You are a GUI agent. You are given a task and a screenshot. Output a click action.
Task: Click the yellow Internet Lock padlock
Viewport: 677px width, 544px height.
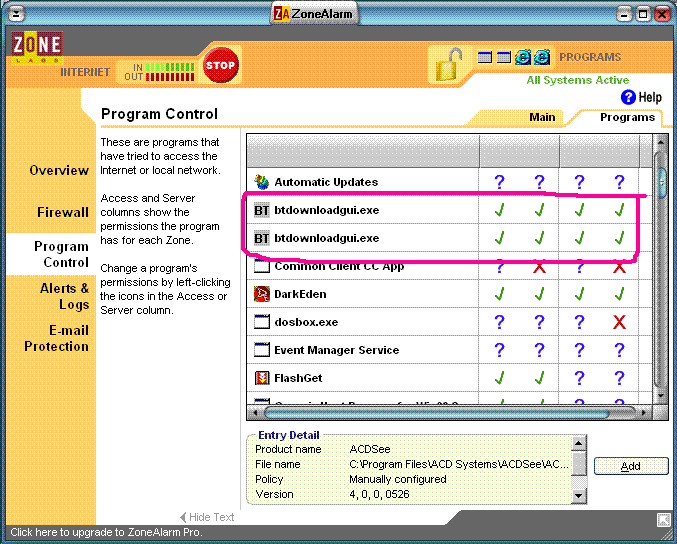(449, 65)
